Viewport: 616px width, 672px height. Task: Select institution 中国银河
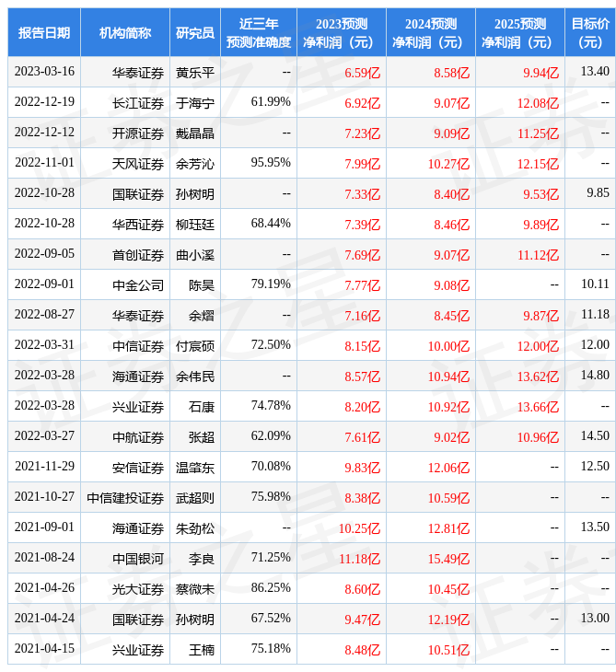pyautogui.click(x=138, y=560)
